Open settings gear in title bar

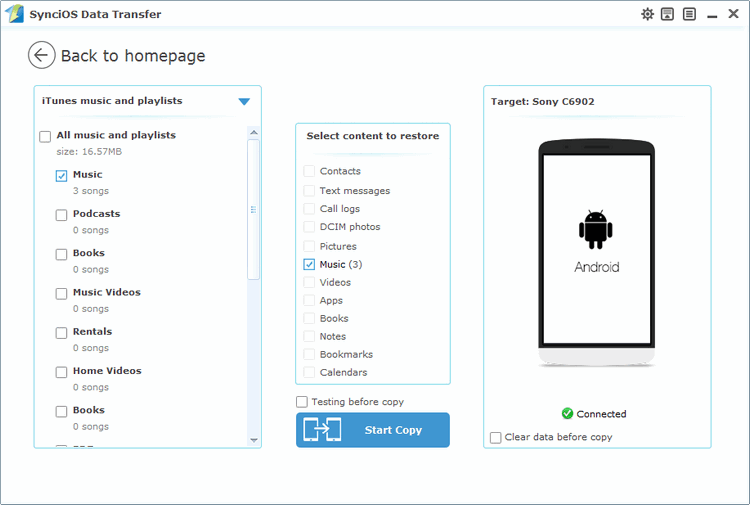point(647,14)
